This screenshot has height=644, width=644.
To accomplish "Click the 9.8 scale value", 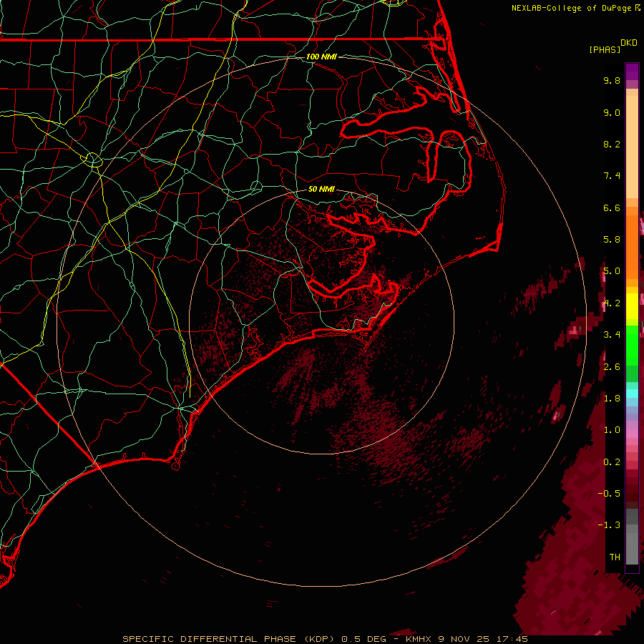I will 612,80.
